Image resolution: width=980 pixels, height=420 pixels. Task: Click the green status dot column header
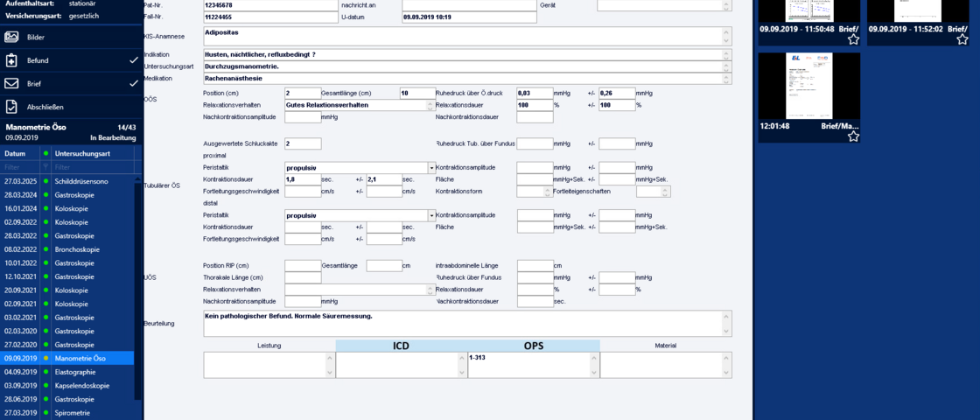click(45, 153)
